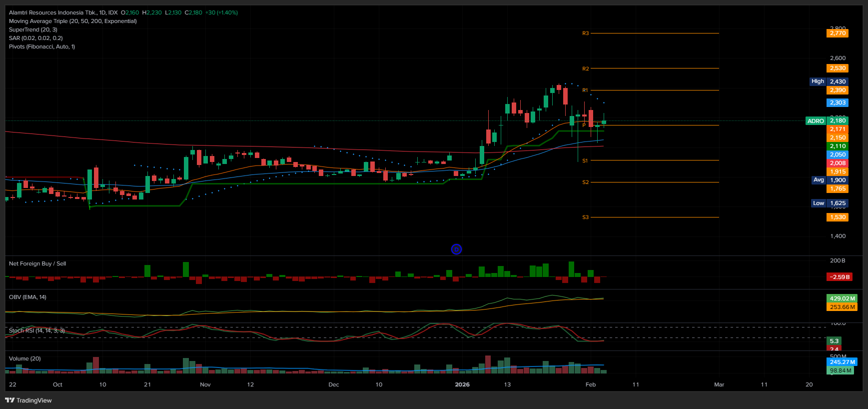The height and width of the screenshot is (409, 868).
Task: Click the Avg price label badge
Action: click(x=819, y=180)
